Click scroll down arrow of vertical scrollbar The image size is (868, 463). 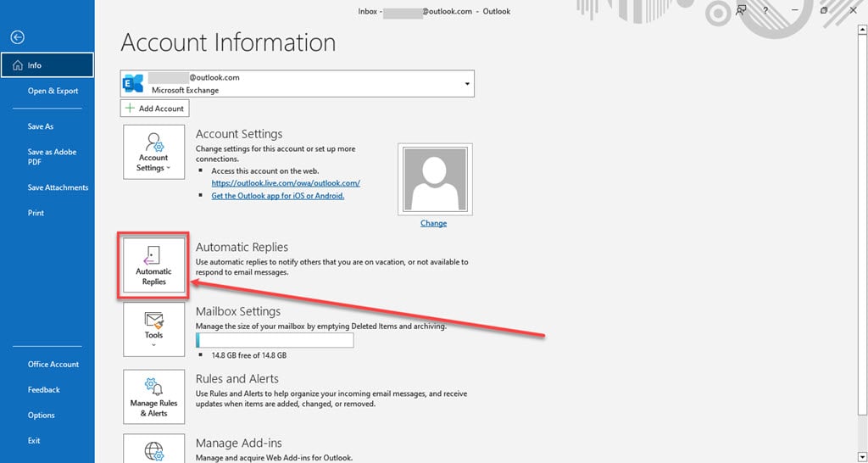(861, 457)
